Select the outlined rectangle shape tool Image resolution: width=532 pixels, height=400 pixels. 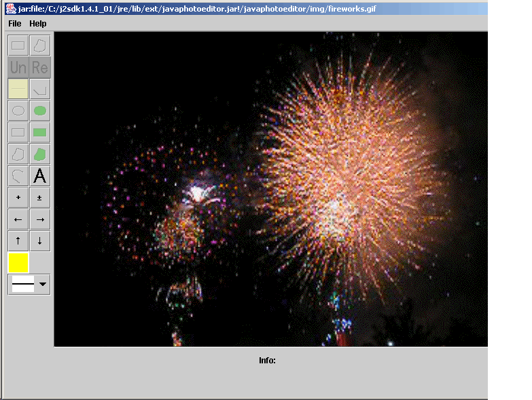tap(18, 132)
